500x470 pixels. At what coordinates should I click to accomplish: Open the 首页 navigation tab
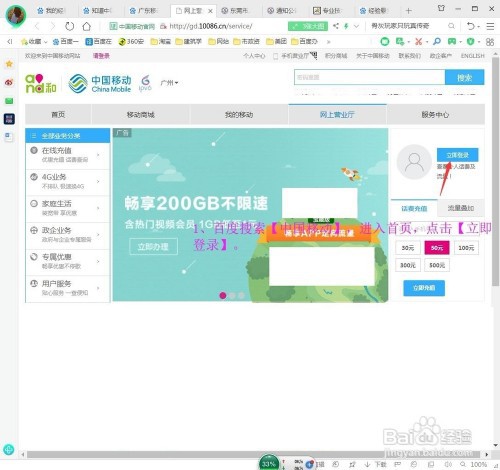point(58,114)
